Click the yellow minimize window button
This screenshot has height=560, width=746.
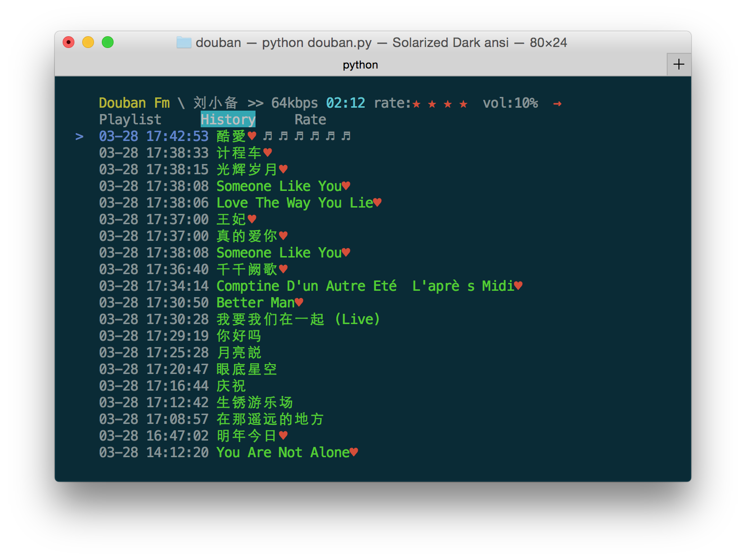click(88, 42)
